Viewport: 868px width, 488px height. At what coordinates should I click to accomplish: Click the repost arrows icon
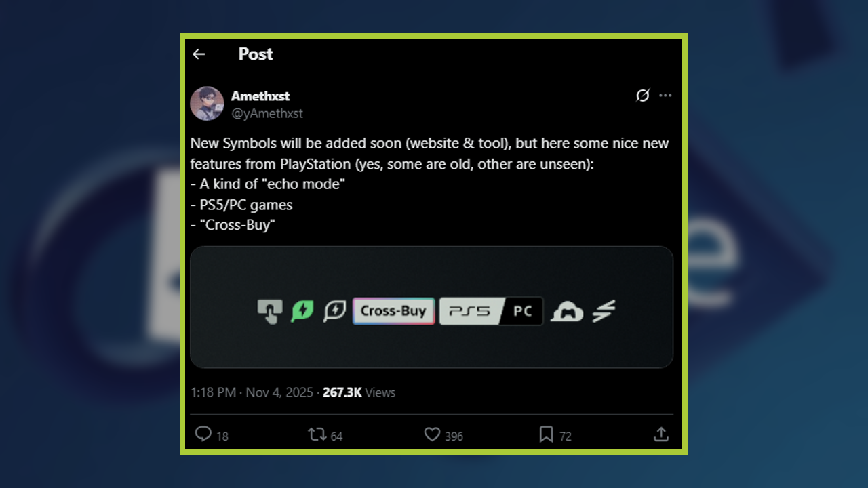click(317, 434)
